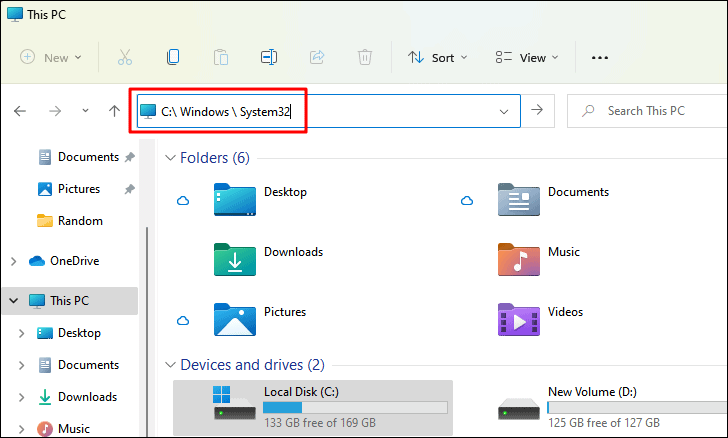This screenshot has height=438, width=728.
Task: Select the Local Disk (C:) drive icon
Action: tap(234, 403)
